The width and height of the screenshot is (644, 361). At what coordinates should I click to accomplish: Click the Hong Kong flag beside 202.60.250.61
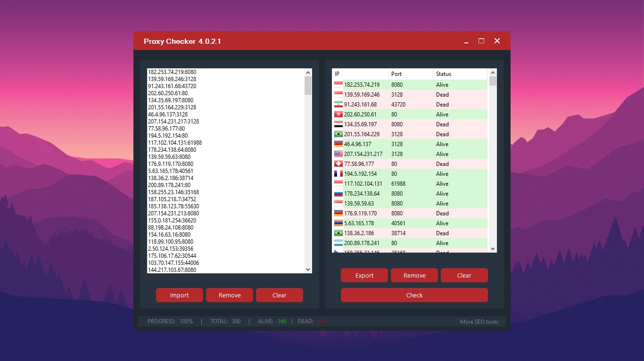[x=338, y=114]
